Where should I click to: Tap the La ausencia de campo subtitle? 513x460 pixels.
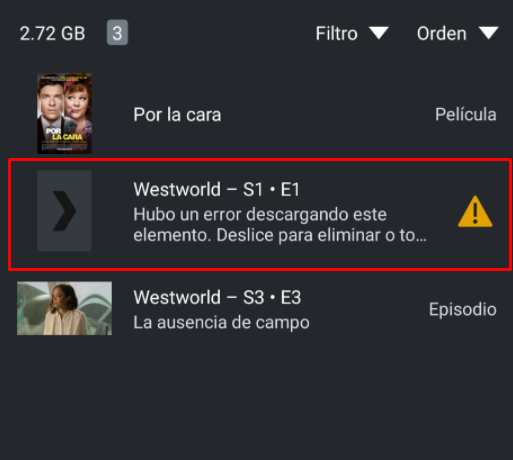pos(221,323)
